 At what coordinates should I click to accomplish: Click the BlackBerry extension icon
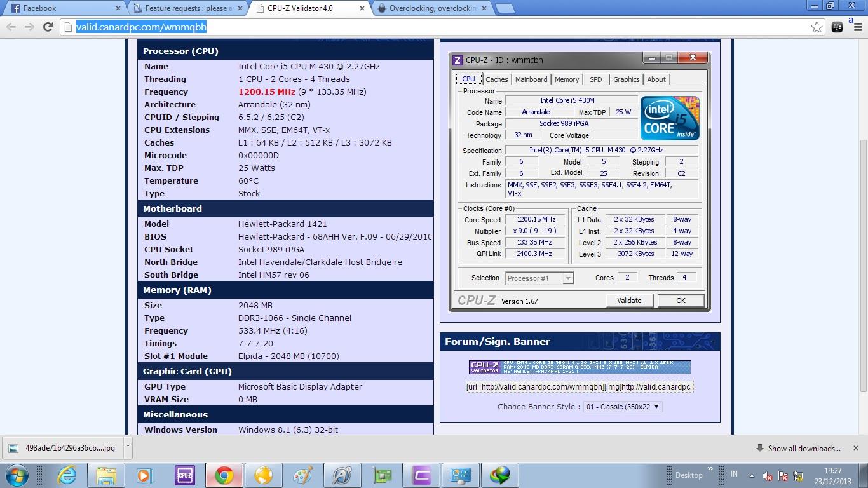(837, 27)
